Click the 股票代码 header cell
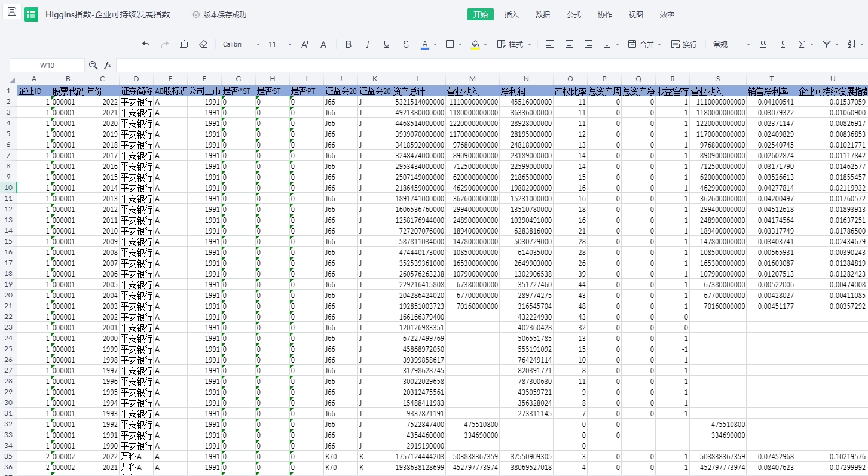 [68, 91]
